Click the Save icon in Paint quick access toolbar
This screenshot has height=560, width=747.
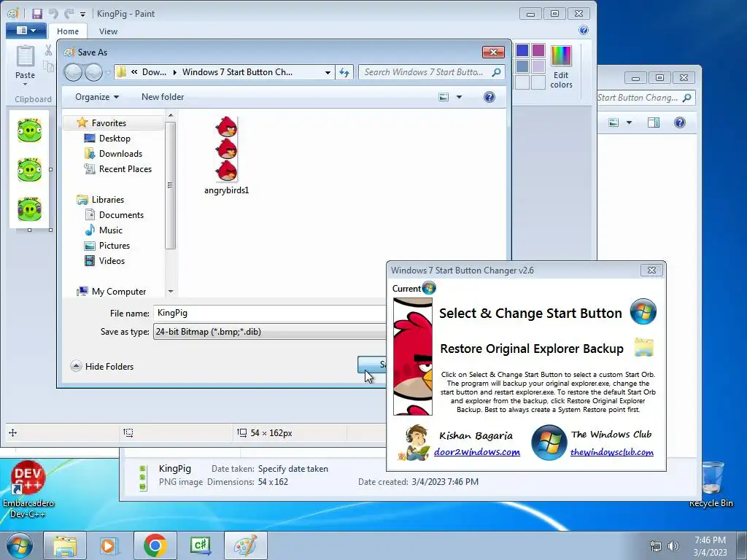pyautogui.click(x=36, y=14)
